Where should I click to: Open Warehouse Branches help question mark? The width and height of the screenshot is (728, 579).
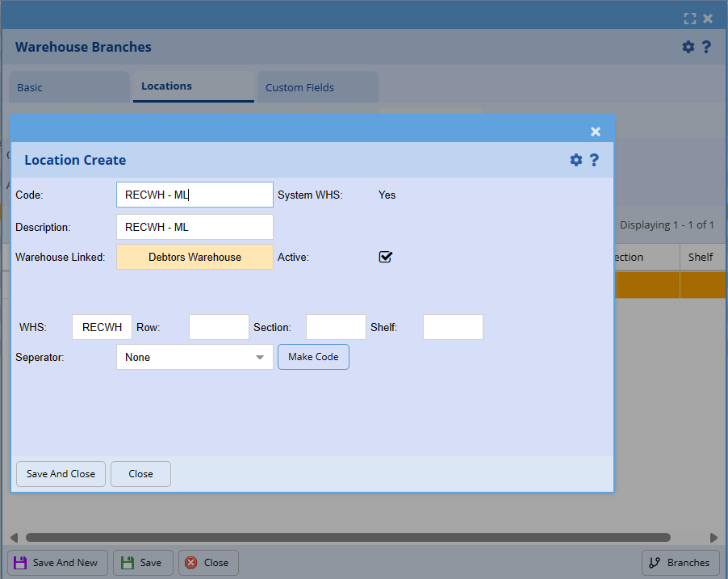pyautogui.click(x=706, y=47)
